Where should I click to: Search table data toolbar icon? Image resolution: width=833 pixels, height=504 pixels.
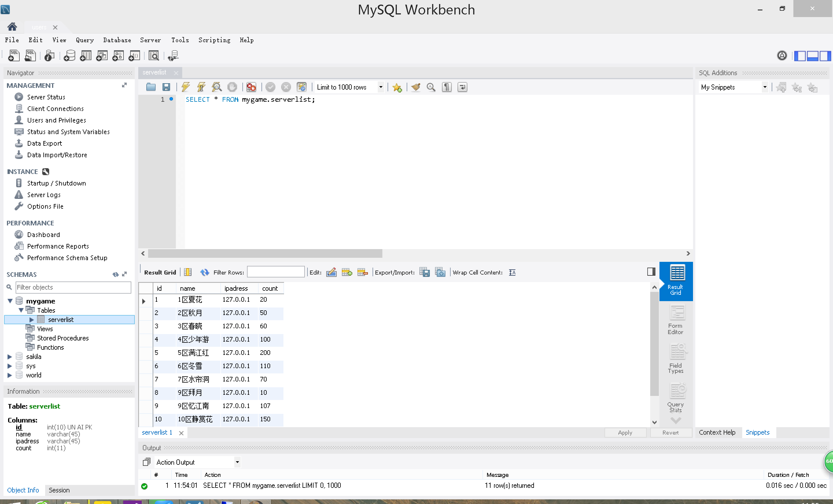pyautogui.click(x=154, y=55)
